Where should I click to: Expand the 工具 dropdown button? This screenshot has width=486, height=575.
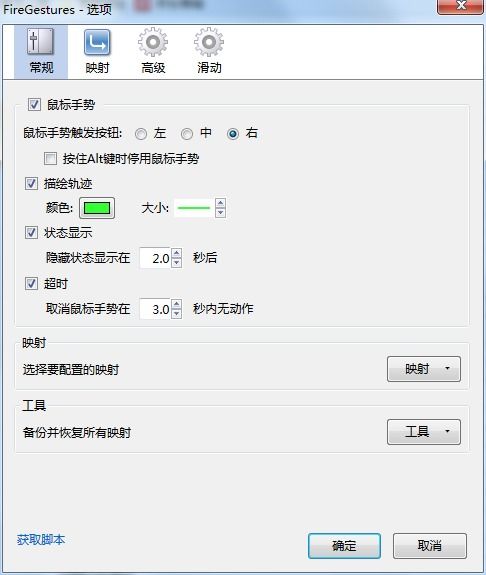[424, 432]
